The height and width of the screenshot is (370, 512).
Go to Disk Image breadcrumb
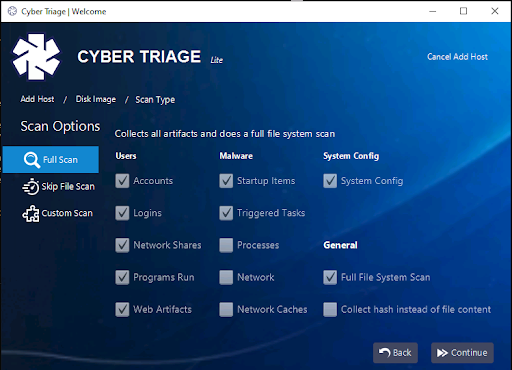(x=96, y=99)
